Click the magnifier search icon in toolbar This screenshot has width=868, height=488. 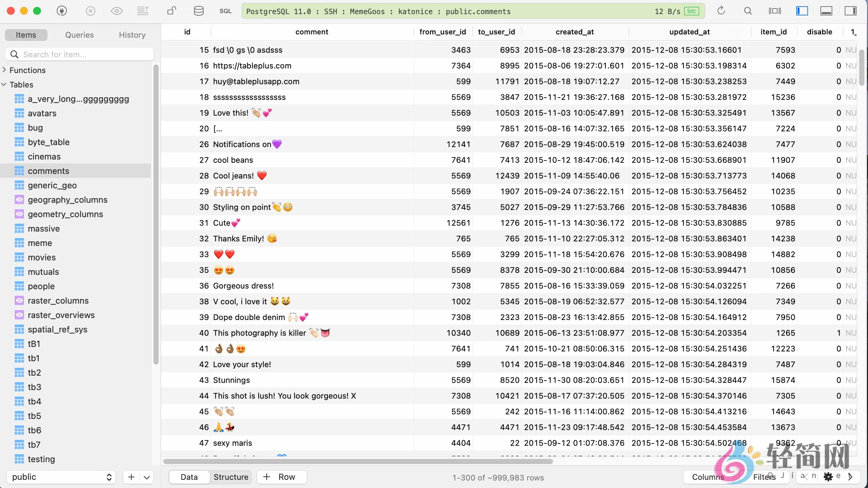click(x=748, y=11)
